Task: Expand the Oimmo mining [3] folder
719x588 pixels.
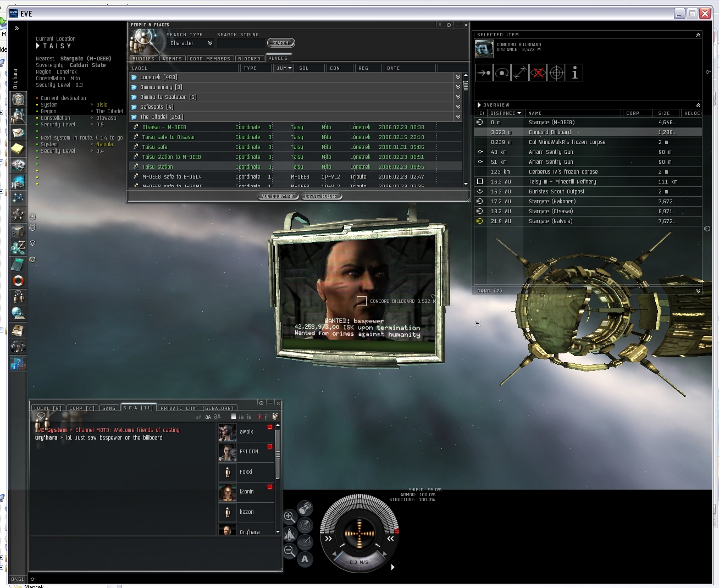Action: (296, 87)
